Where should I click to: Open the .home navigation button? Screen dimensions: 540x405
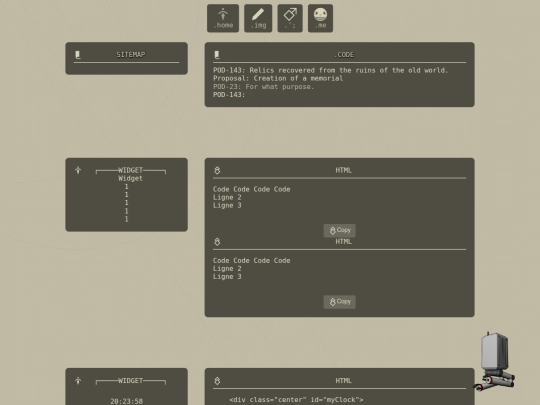click(x=223, y=18)
